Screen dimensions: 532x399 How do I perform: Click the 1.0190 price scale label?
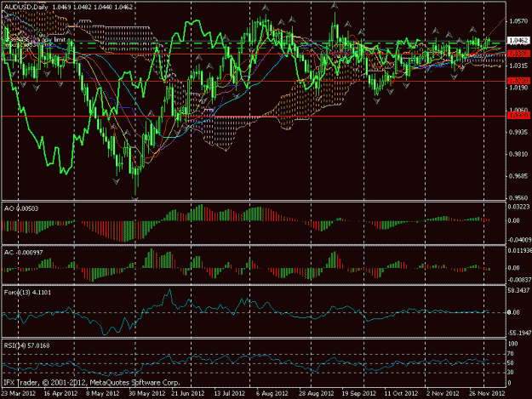(x=518, y=88)
